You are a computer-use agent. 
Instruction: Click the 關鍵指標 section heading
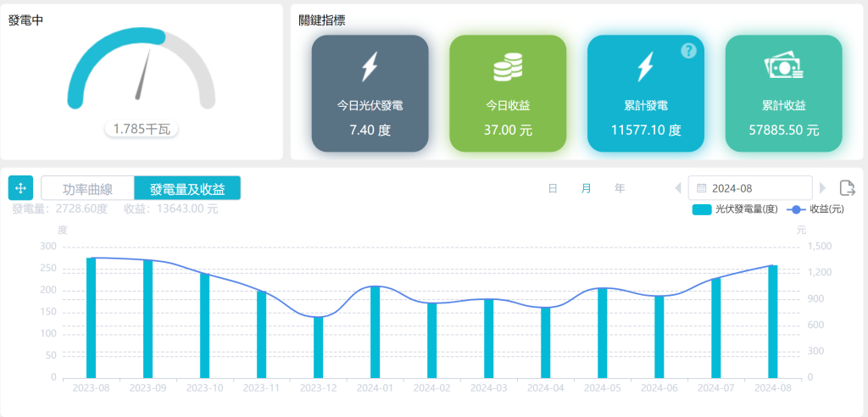tap(322, 21)
